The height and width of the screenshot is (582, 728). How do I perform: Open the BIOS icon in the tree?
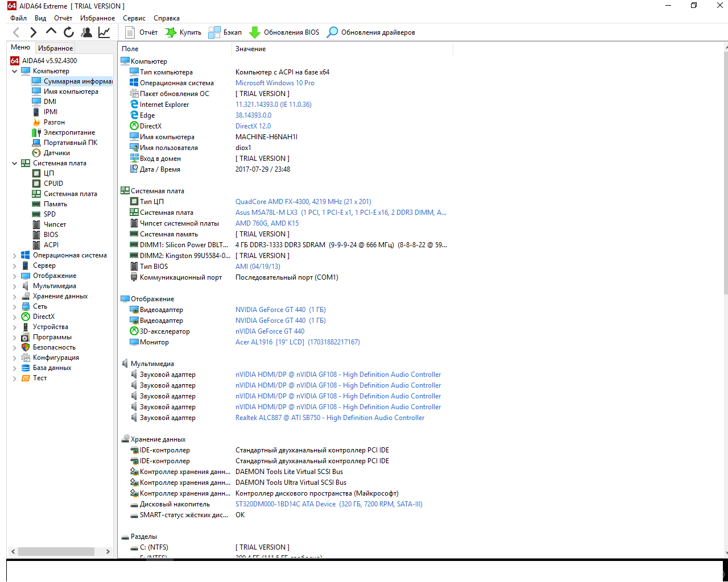(x=36, y=235)
